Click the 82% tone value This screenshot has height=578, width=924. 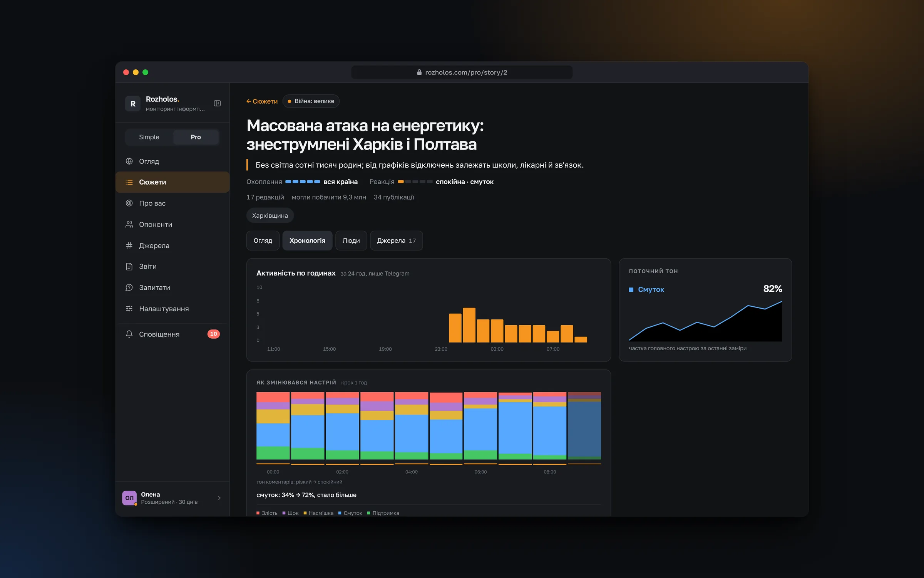772,289
